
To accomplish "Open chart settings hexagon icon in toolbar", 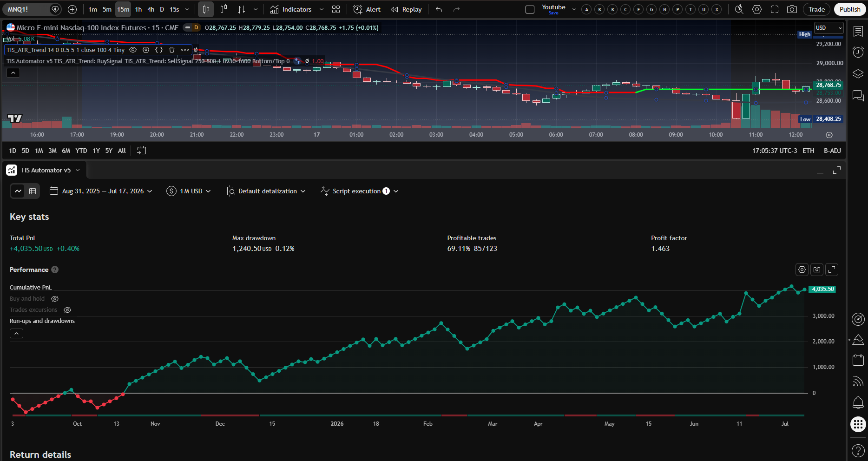I will coord(757,9).
